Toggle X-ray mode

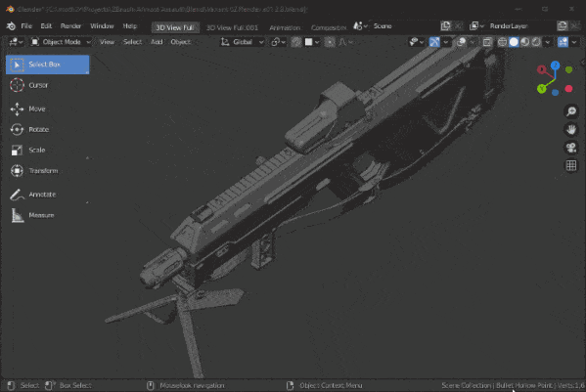tap(487, 42)
